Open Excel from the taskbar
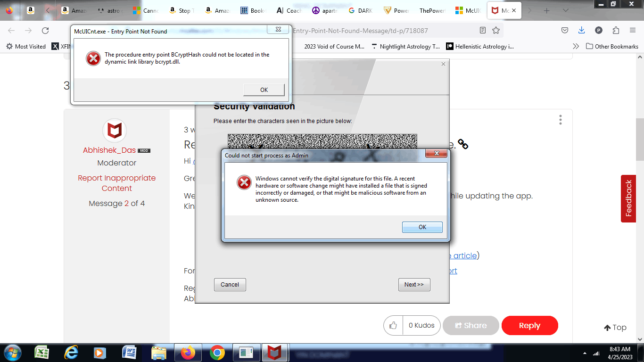The image size is (644, 362). pyautogui.click(x=42, y=353)
